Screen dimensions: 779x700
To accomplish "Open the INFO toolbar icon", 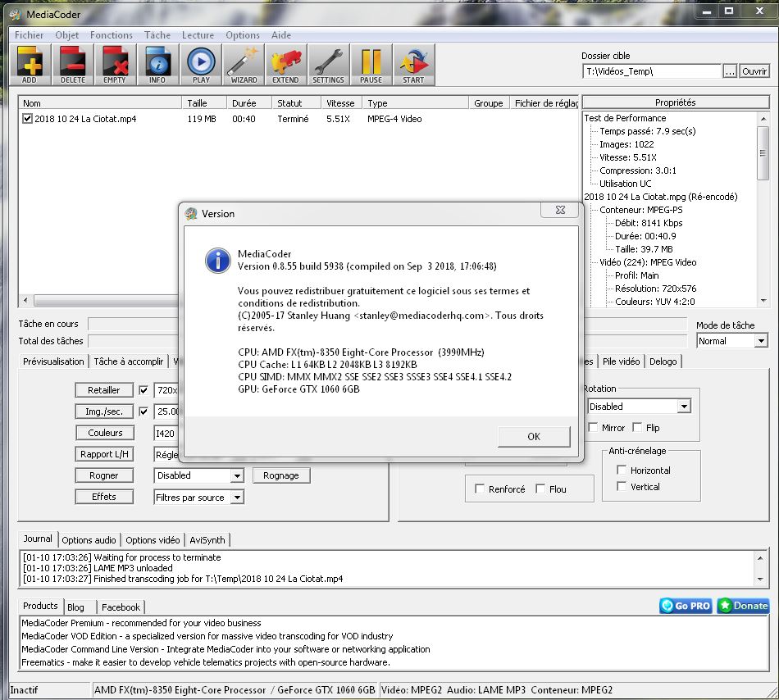I will tap(157, 65).
